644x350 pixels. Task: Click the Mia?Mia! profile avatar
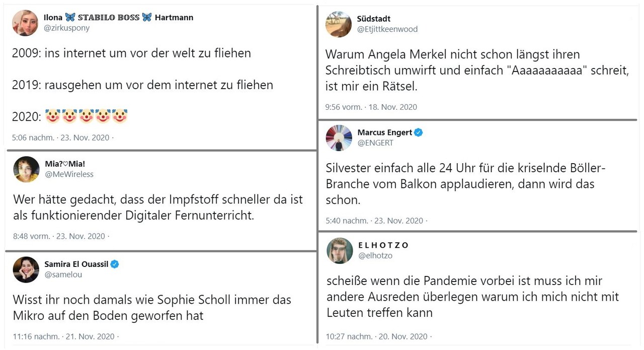pyautogui.click(x=26, y=169)
